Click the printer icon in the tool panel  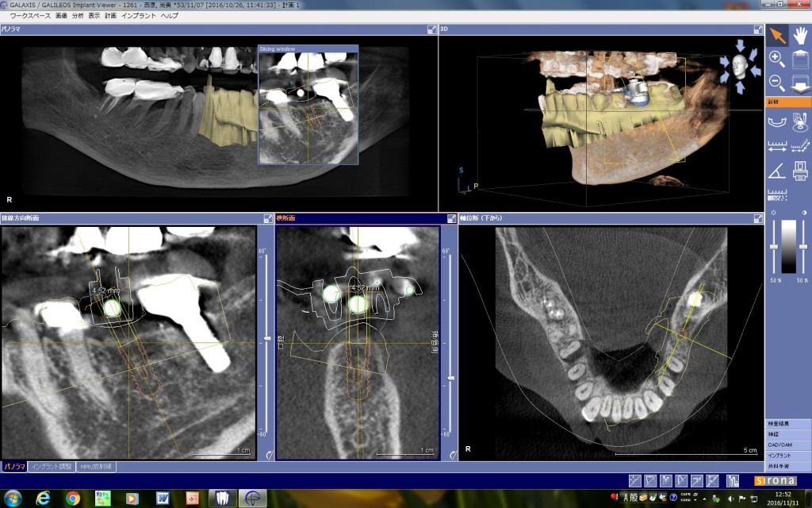pyautogui.click(x=799, y=171)
